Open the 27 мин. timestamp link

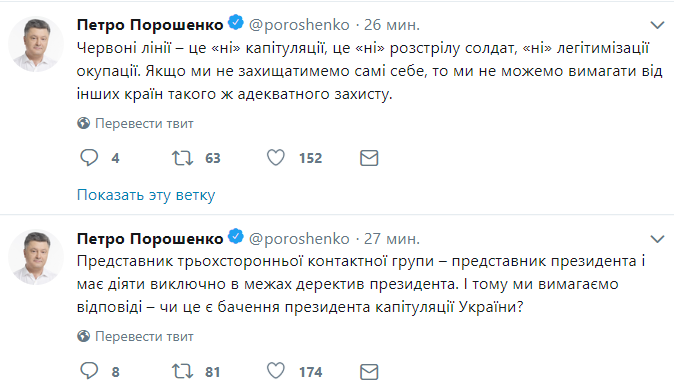392,239
